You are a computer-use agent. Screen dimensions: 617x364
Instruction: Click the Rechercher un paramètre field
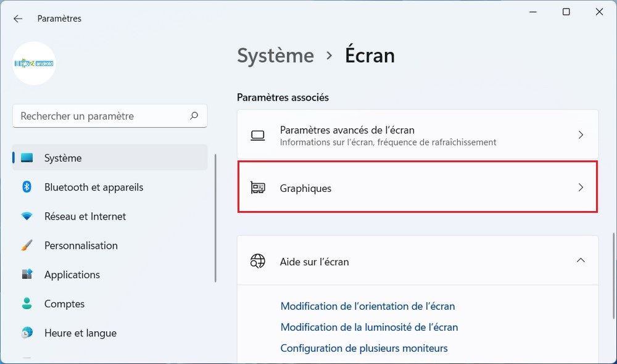pos(102,116)
